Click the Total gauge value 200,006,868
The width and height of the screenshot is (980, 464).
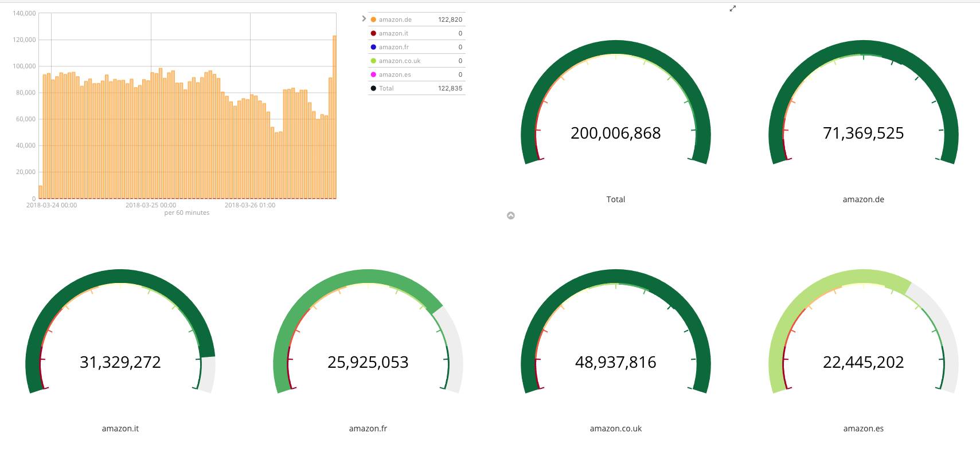(x=616, y=133)
